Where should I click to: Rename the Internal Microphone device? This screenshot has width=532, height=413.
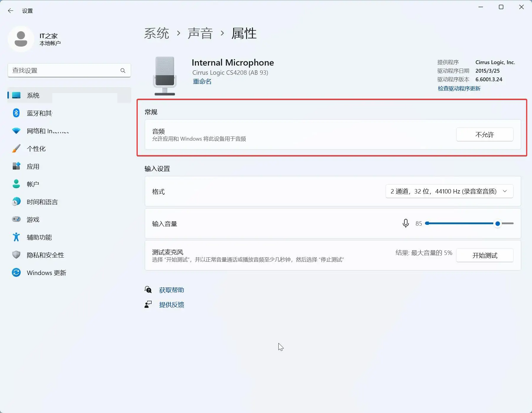point(202,81)
